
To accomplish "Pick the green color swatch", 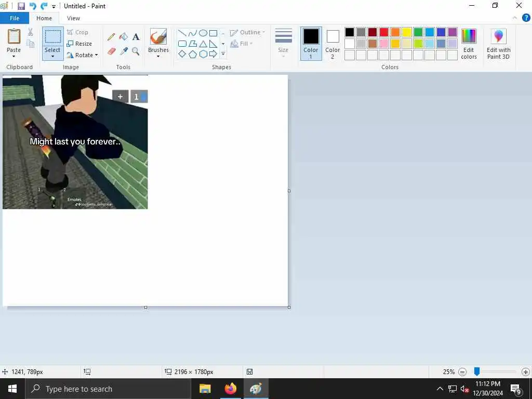I will point(418,32).
